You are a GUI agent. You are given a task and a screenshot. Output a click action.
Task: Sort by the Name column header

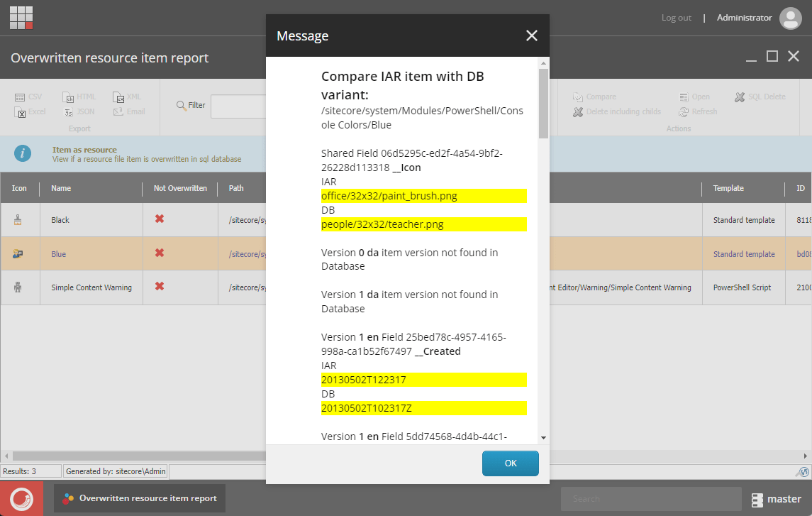click(60, 188)
